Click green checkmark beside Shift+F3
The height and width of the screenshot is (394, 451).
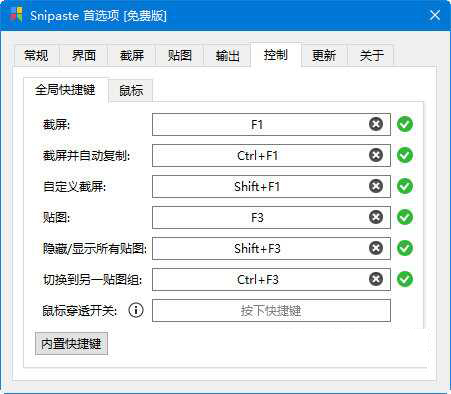(405, 248)
